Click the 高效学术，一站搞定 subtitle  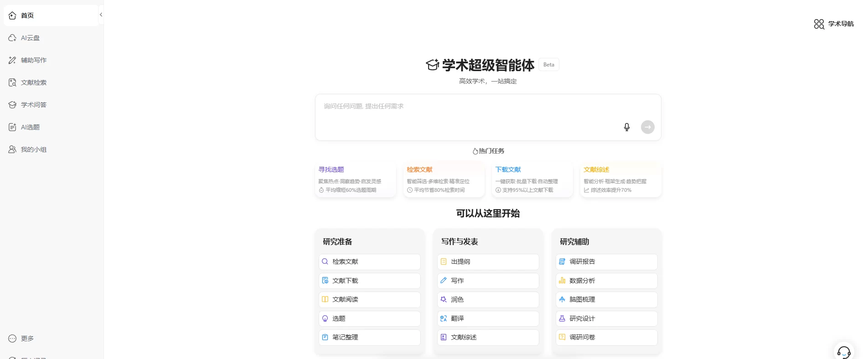click(488, 81)
